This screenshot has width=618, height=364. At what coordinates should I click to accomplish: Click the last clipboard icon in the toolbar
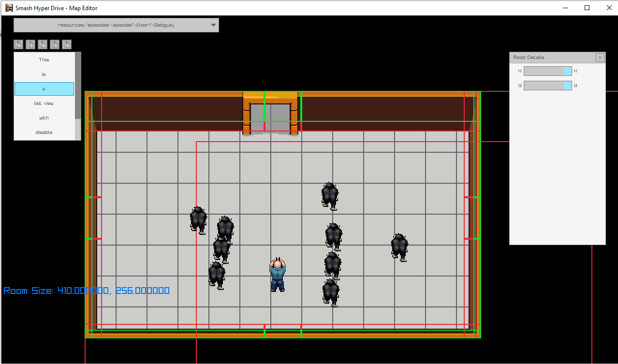coord(67,44)
